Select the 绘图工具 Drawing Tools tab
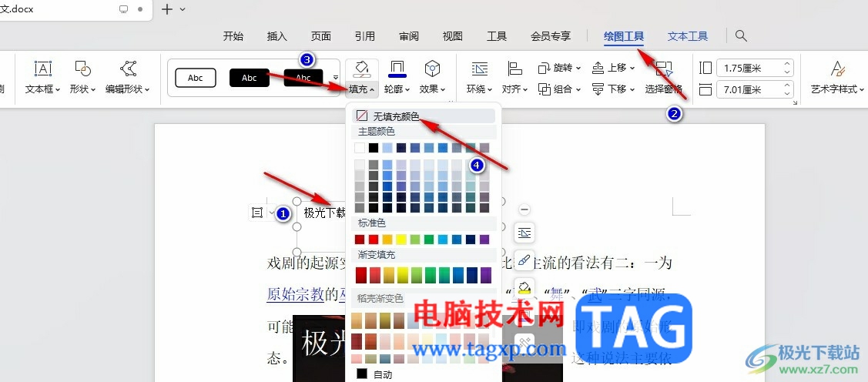Image resolution: width=868 pixels, height=382 pixels. (624, 36)
